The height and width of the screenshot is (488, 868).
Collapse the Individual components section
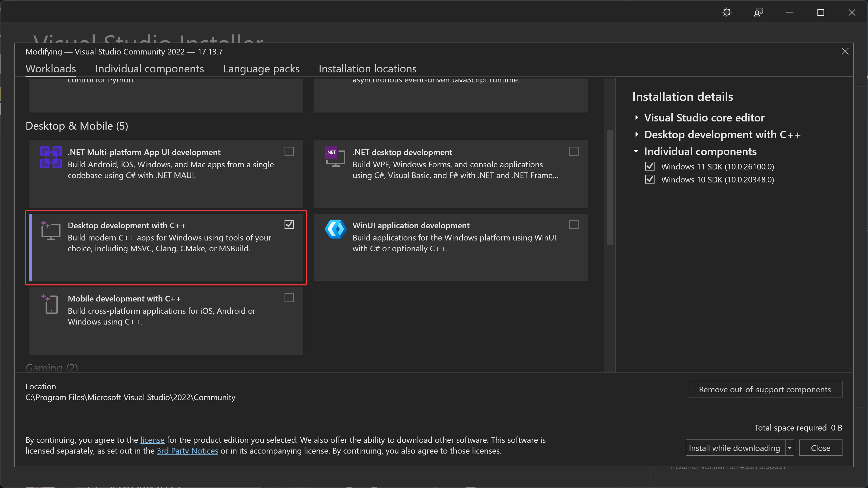coord(636,151)
